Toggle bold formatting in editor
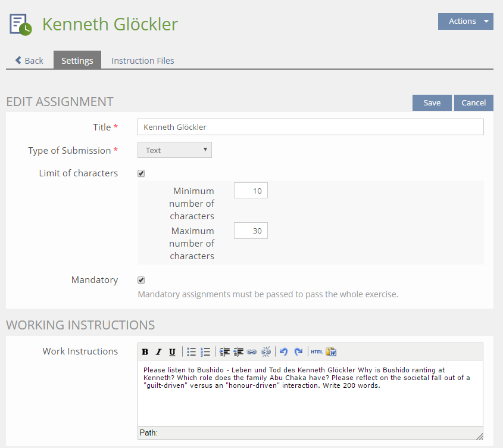The width and height of the screenshot is (503, 448). point(145,351)
